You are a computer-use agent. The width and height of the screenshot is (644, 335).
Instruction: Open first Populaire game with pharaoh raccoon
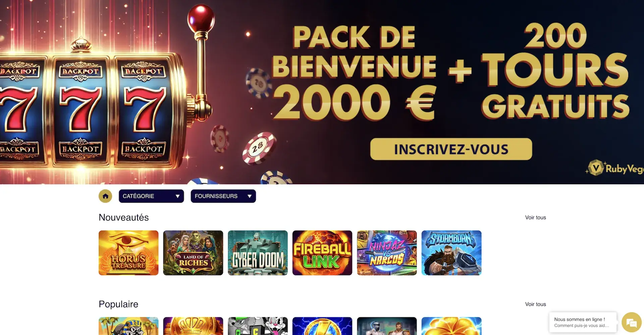(x=128, y=326)
